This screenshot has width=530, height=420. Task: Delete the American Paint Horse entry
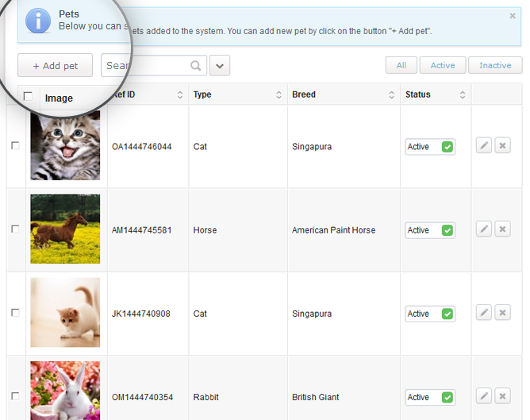click(x=502, y=229)
